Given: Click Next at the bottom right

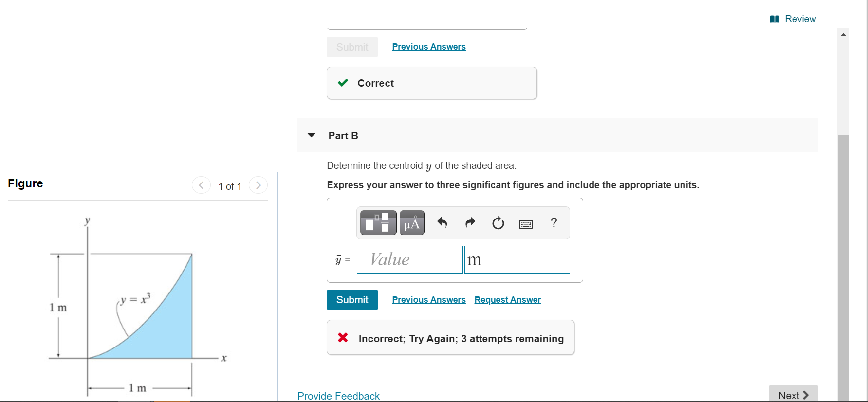Looking at the screenshot, I should [793, 395].
